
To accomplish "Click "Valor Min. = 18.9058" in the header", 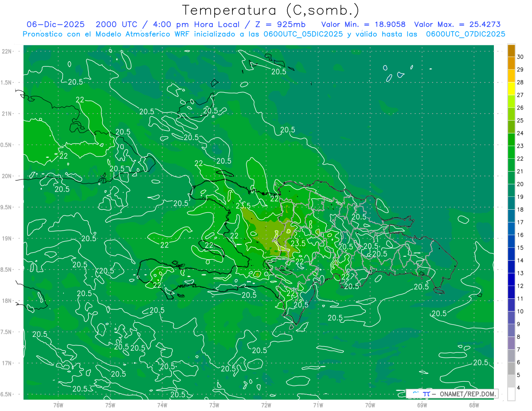I will coord(363,24).
